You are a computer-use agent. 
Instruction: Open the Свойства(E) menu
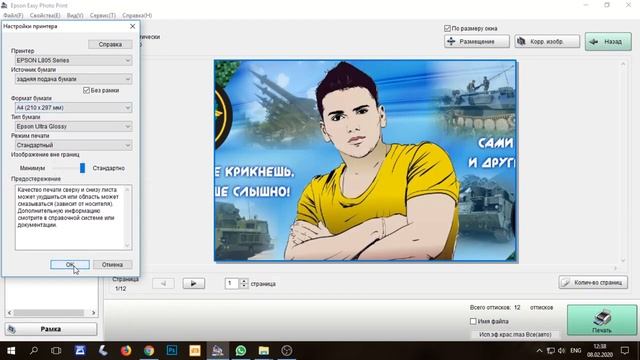45,15
